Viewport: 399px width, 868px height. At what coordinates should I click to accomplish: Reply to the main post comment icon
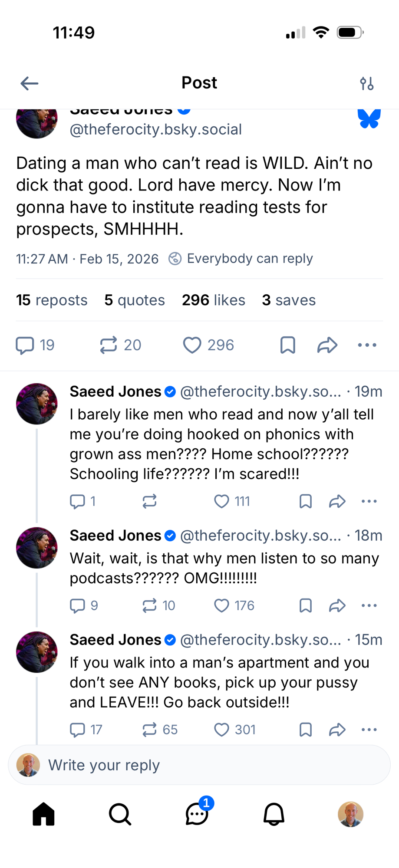click(25, 345)
